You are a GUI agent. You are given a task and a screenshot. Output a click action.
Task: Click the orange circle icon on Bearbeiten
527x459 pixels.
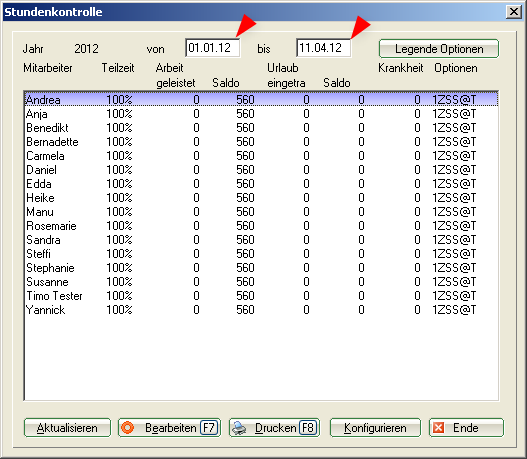point(128,428)
